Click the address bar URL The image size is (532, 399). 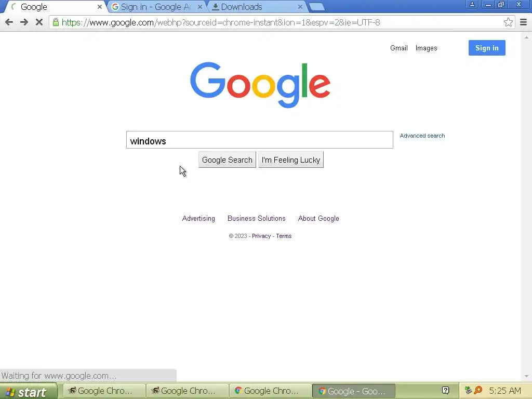click(x=220, y=22)
